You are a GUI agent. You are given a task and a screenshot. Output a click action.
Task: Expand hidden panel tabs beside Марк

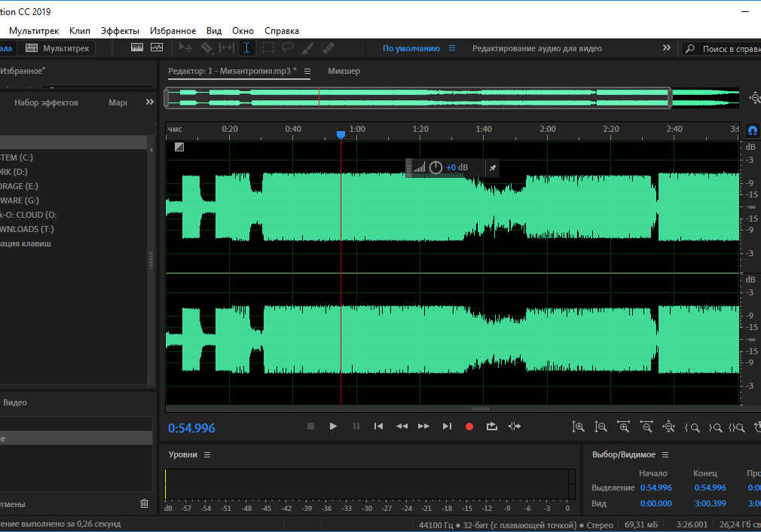[x=149, y=102]
